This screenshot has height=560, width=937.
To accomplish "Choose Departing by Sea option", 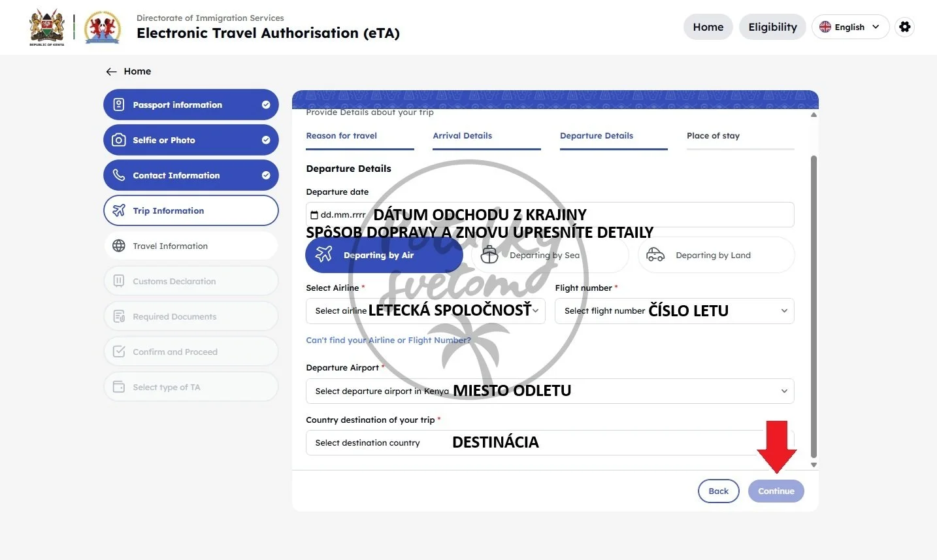I will 550,255.
